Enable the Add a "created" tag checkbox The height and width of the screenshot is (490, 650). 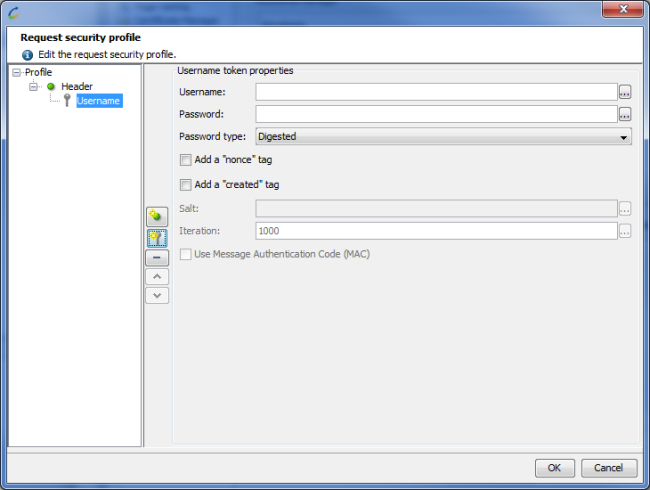pos(185,185)
